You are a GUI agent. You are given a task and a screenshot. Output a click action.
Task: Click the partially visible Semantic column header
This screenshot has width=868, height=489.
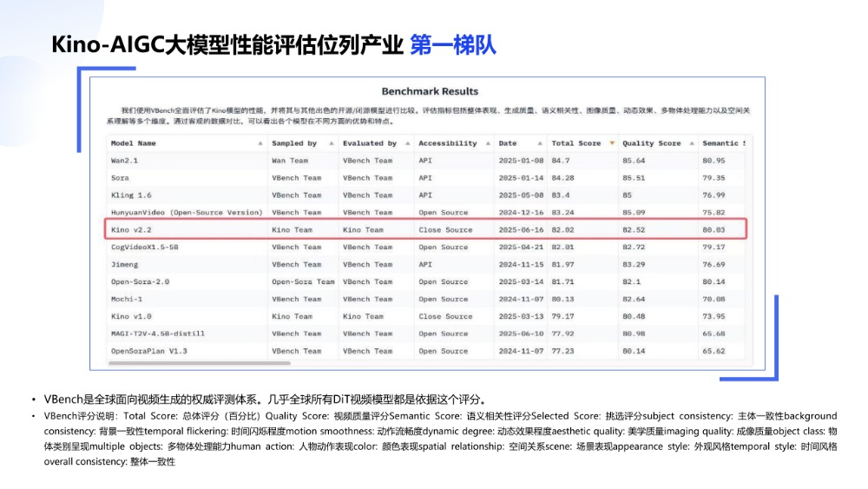pos(724,143)
